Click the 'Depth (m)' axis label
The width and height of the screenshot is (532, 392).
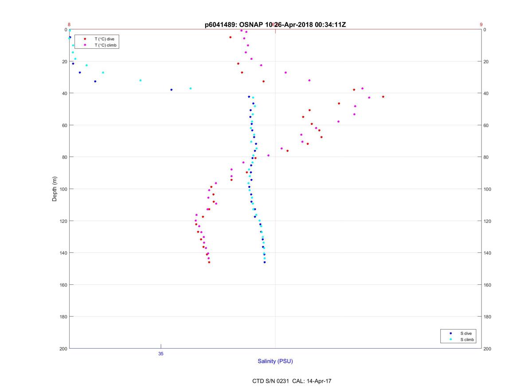coord(55,189)
